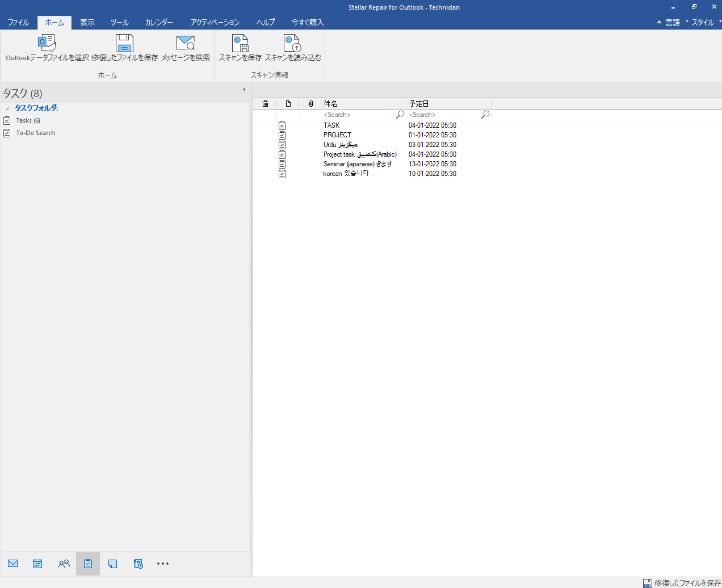Click the task icon of PROJECT row
The image size is (722, 588).
tap(282, 135)
